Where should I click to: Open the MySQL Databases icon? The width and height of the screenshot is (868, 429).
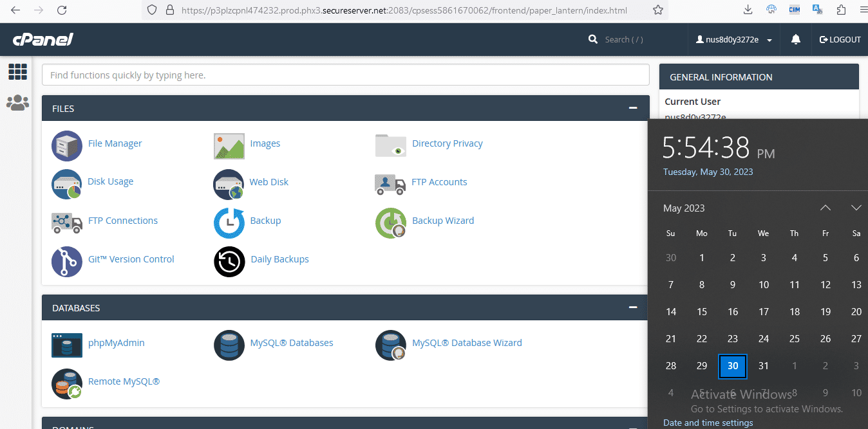click(x=229, y=345)
